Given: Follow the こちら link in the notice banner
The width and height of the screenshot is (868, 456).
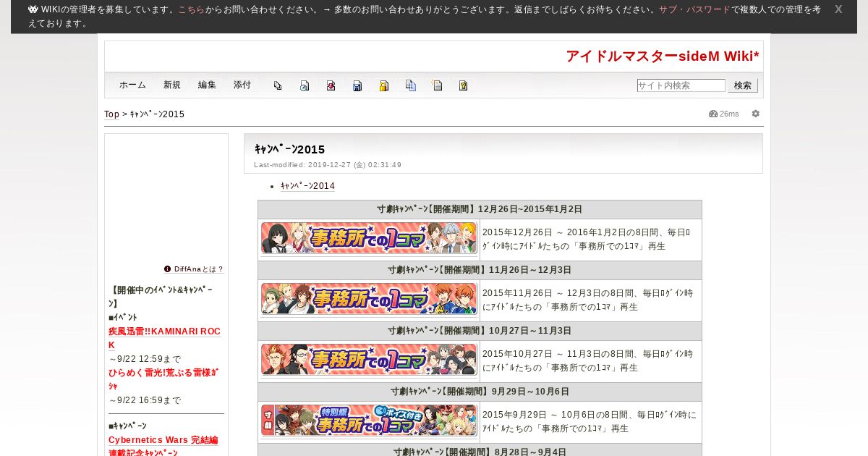Looking at the screenshot, I should click(191, 10).
